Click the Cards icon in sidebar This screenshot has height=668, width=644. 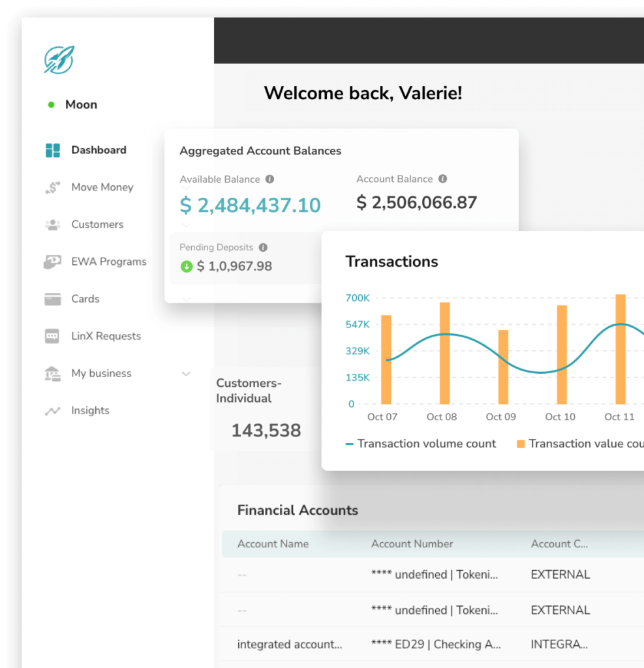pos(52,299)
